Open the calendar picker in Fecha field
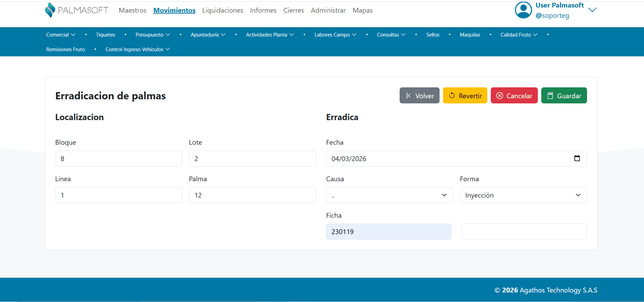644x302 pixels. tap(577, 158)
